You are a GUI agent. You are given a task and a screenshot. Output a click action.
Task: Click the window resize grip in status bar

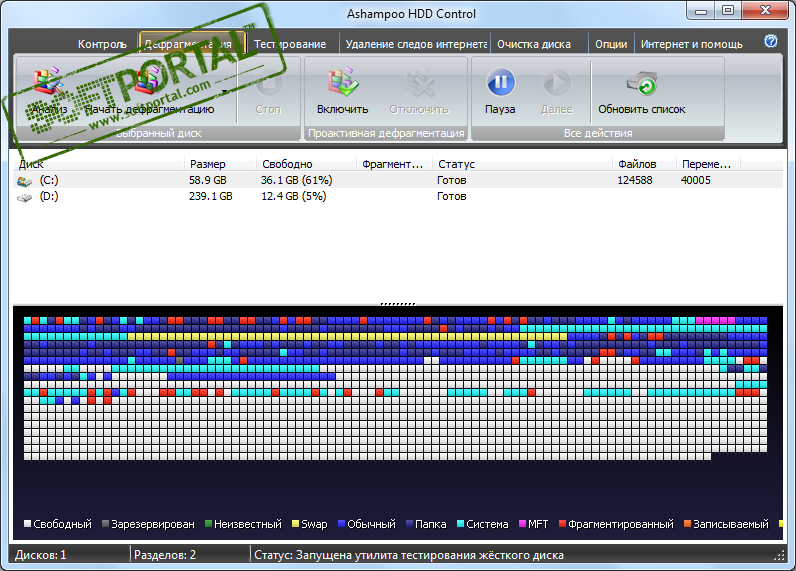779,556
